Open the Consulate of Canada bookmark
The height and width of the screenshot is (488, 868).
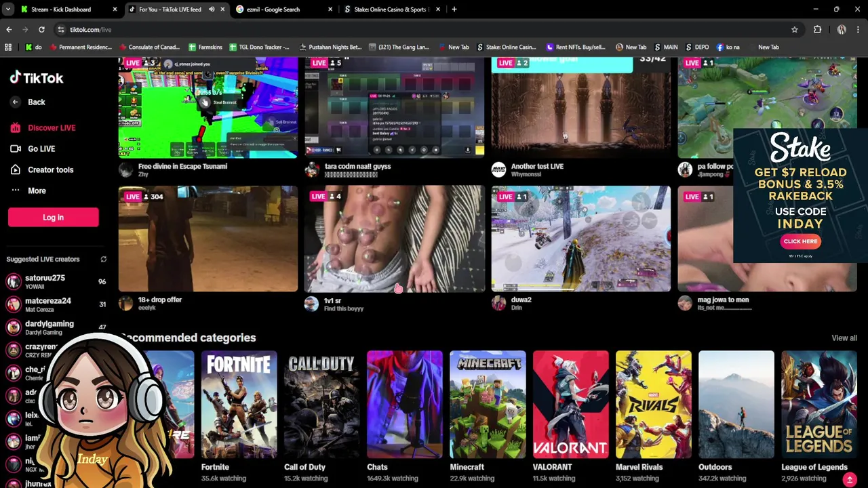[x=149, y=47]
